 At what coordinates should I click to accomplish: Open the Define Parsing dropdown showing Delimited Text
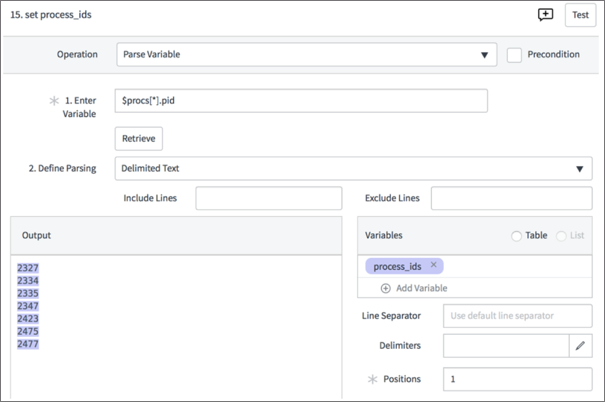(353, 168)
